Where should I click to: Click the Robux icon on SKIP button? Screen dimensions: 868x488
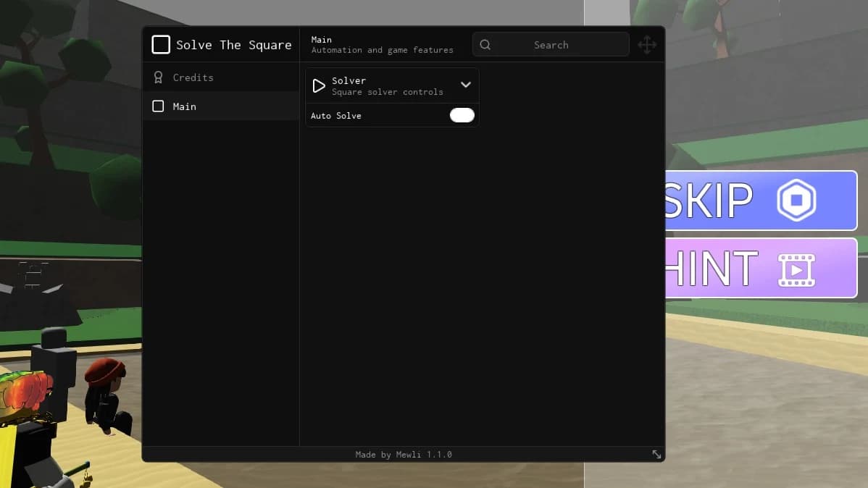[796, 201]
